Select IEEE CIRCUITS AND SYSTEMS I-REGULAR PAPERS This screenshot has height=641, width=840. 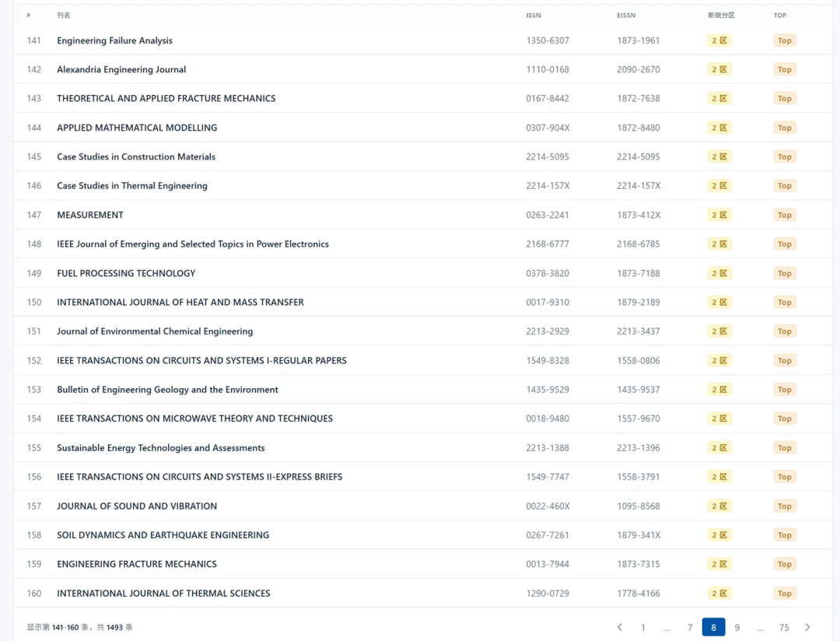[202, 361]
